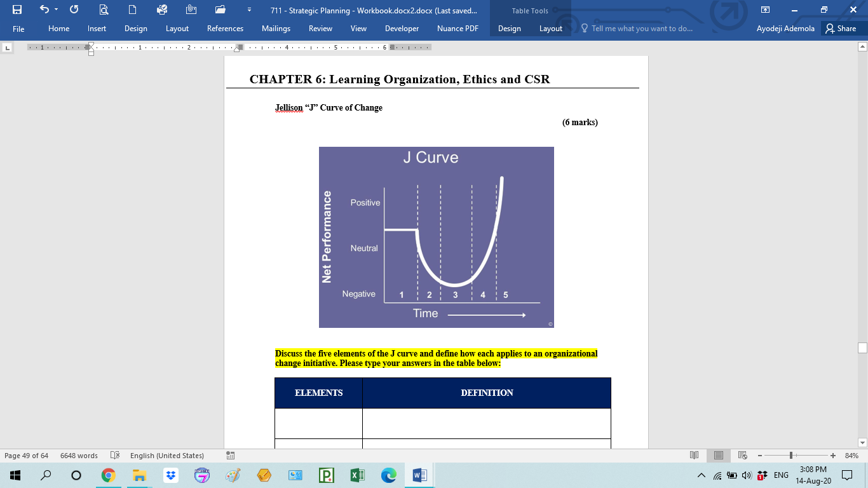Click the Save icon on Quick Access Toolbar
The image size is (868, 488).
pyautogui.click(x=18, y=10)
